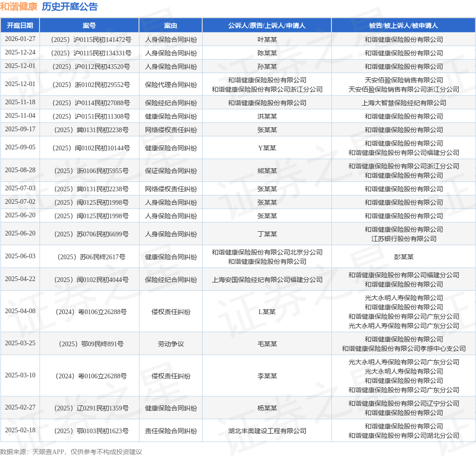Image resolution: width=476 pixels, height=456 pixels.
Task: Click defendant 天安佰盈保险销售有限公司浙江分公司
Action: [404, 89]
